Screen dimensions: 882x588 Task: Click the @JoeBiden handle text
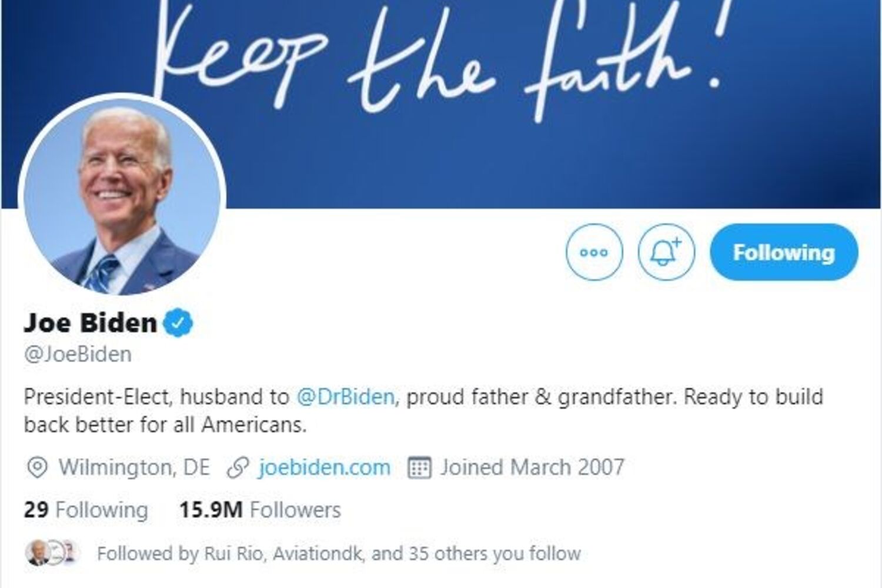tap(78, 355)
